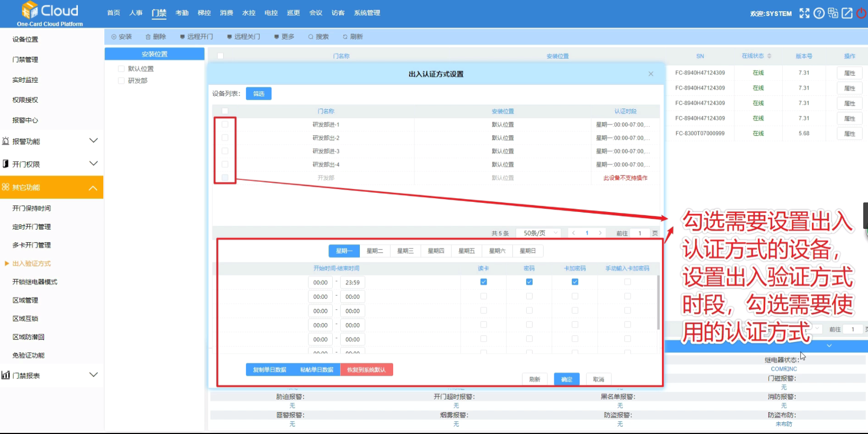Toggle the select-all checkbox in the dialog header
The image size is (868, 434).
225,111
